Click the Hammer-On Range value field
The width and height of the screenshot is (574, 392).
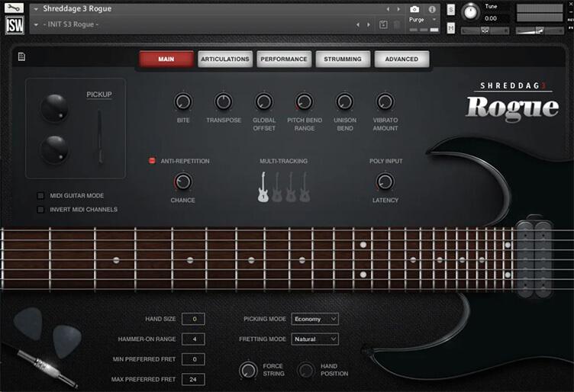[193, 339]
